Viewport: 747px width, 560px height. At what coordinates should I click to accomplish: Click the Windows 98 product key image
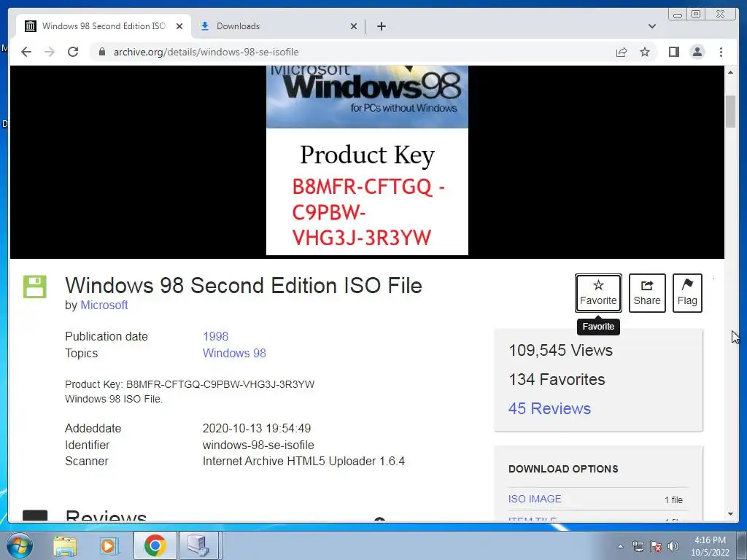click(367, 161)
